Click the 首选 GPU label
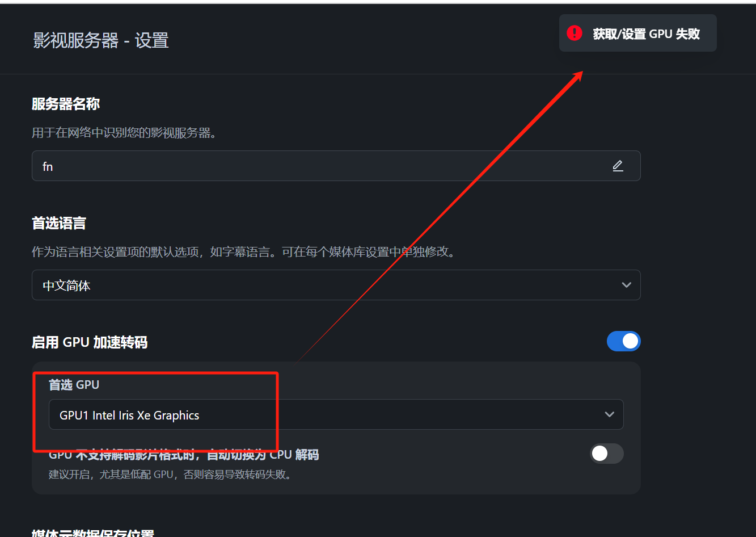This screenshot has height=537, width=756. pos(74,385)
